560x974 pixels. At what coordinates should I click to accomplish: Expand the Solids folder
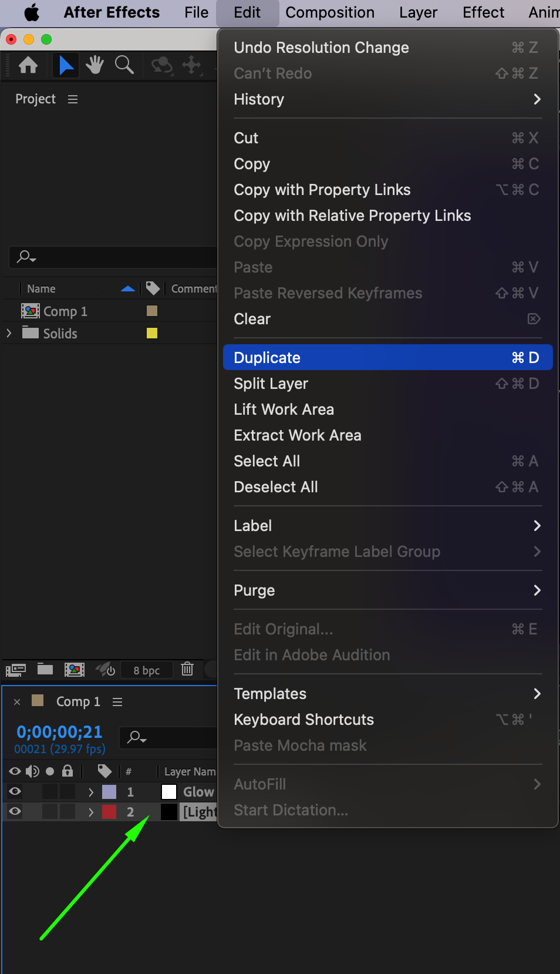point(9,333)
